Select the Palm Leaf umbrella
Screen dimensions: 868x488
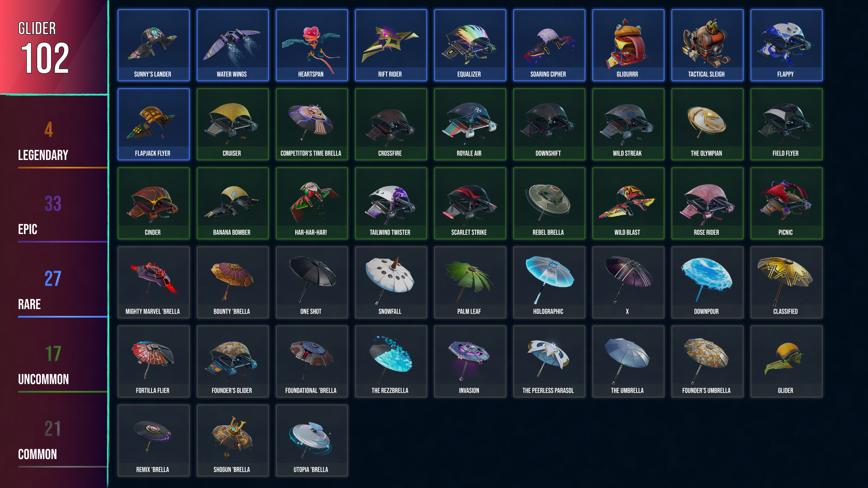(x=470, y=282)
